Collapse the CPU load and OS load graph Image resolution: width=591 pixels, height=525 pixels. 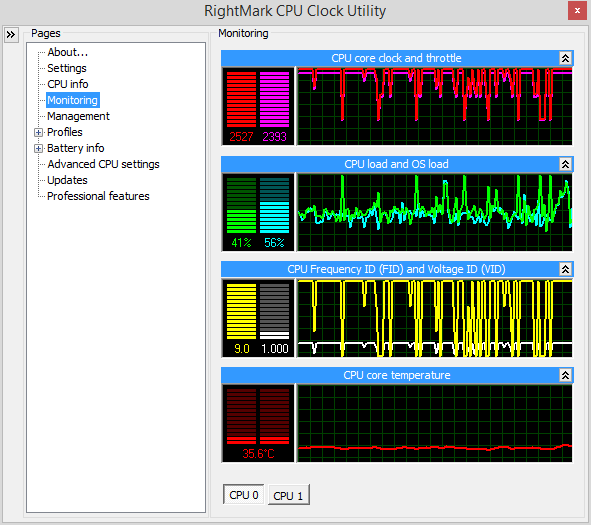click(565, 164)
